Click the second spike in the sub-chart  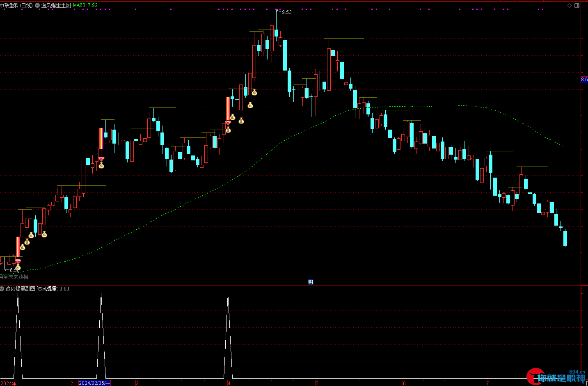click(x=101, y=336)
